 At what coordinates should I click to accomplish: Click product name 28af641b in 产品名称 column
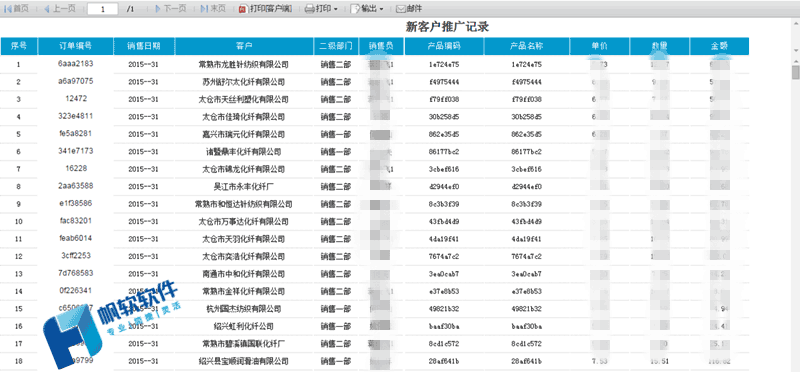pos(527,361)
